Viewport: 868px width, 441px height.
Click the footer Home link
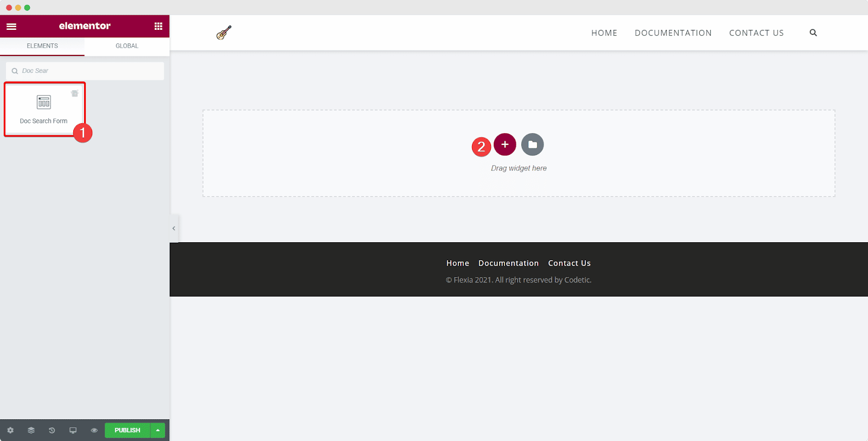(x=458, y=263)
